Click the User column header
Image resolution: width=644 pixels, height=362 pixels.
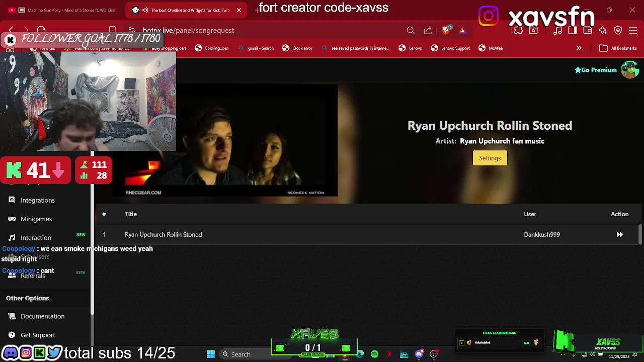(530, 214)
